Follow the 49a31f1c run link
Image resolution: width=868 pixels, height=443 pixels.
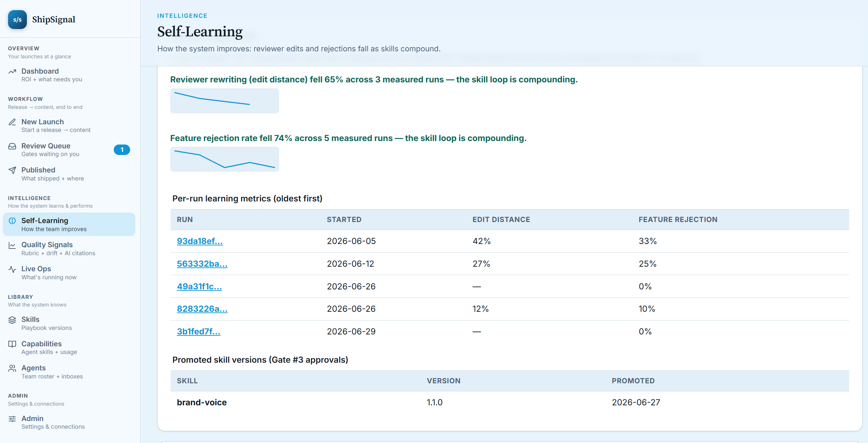[199, 287]
